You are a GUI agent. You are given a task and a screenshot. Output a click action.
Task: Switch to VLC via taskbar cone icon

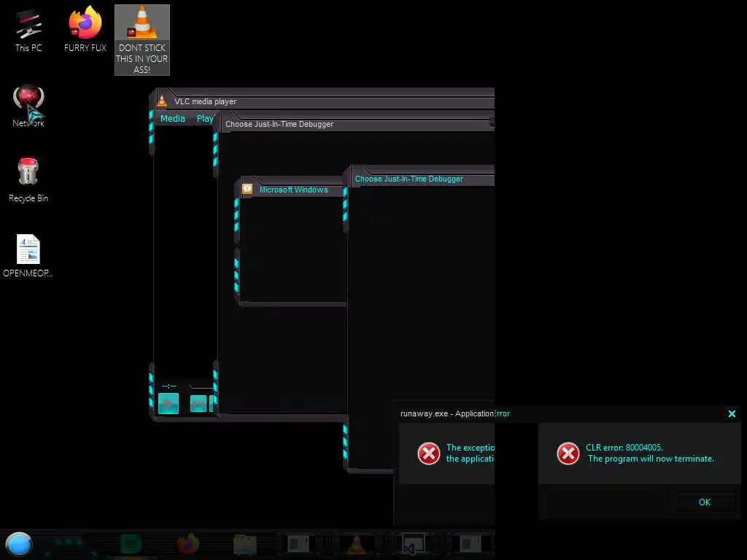[356, 544]
